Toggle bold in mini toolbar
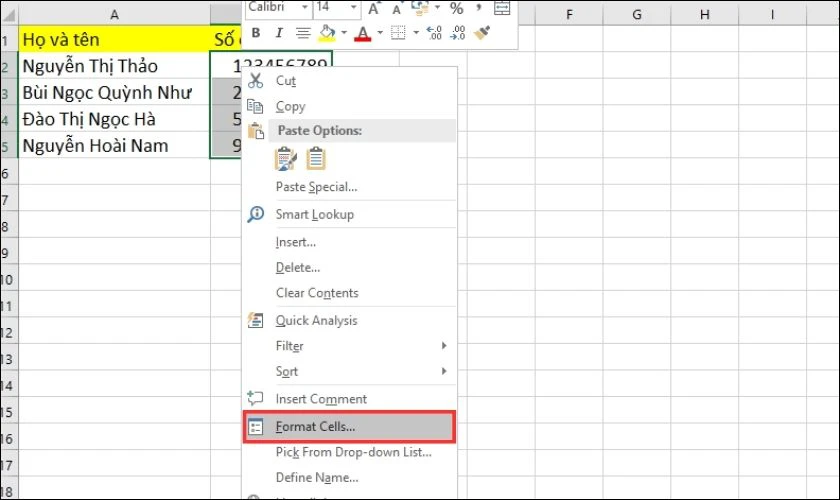The width and height of the screenshot is (840, 500). (x=256, y=33)
